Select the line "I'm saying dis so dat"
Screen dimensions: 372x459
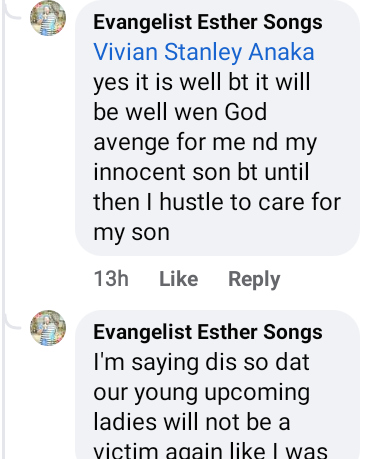tap(201, 362)
